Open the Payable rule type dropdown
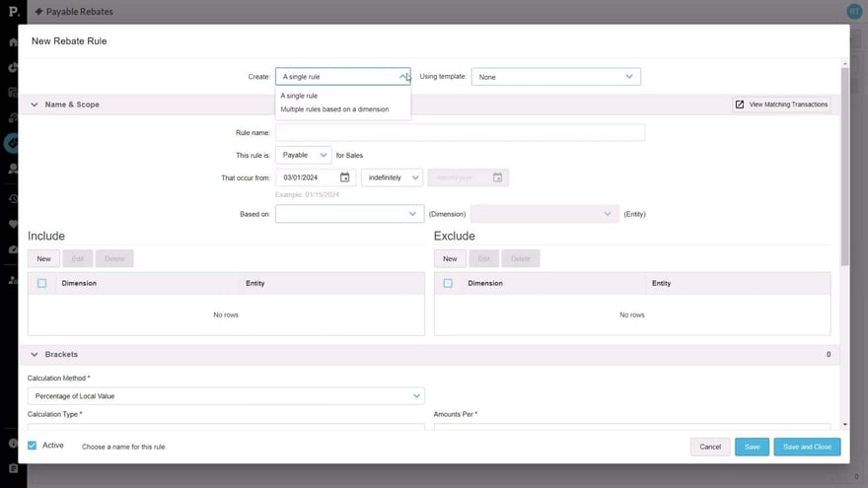 click(304, 156)
